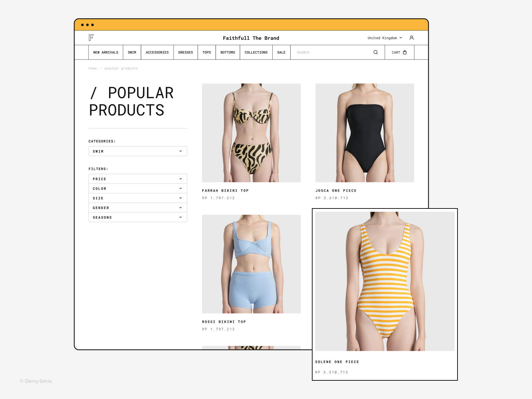View the Solene One Piece striped swimsuit image
Viewport: 532px width, 399px height.
pyautogui.click(x=385, y=281)
